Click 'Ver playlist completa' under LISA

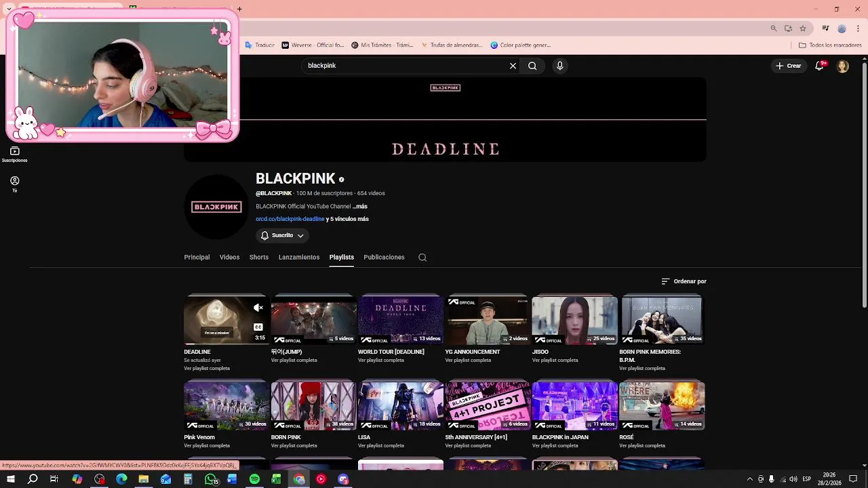tap(381, 446)
